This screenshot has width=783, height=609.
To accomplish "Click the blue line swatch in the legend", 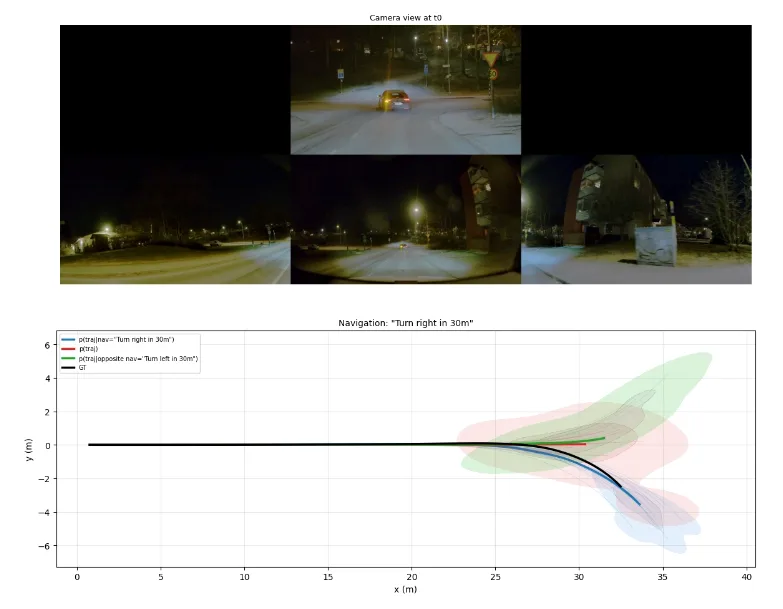I will point(68,339).
